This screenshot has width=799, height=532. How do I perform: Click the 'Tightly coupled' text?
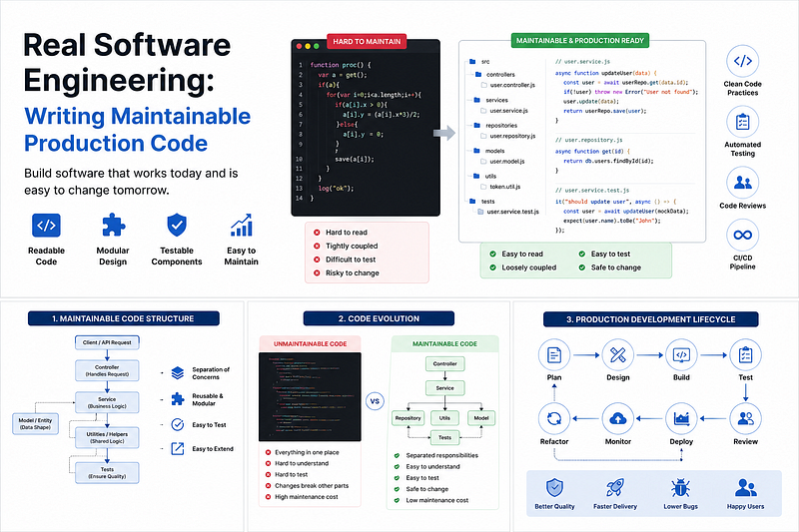[352, 246]
